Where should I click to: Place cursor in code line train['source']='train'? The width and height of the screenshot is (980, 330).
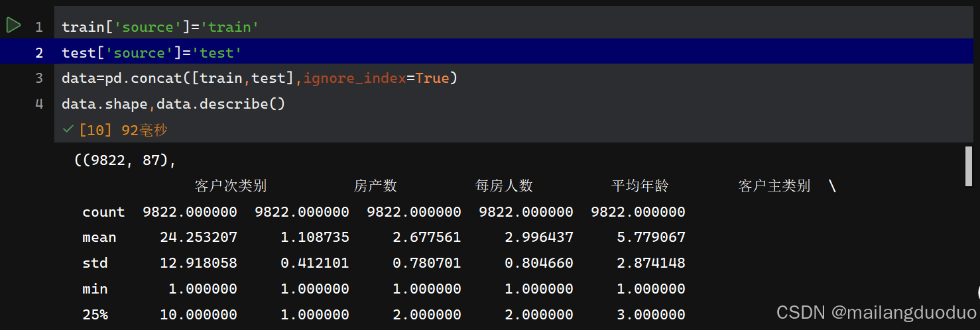[160, 27]
